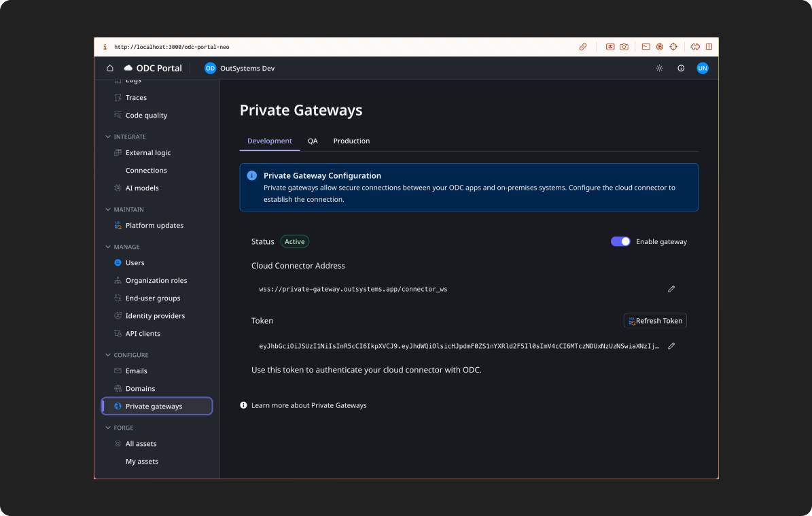Click the API clients sidebar icon
812x516 pixels.
[x=118, y=333]
